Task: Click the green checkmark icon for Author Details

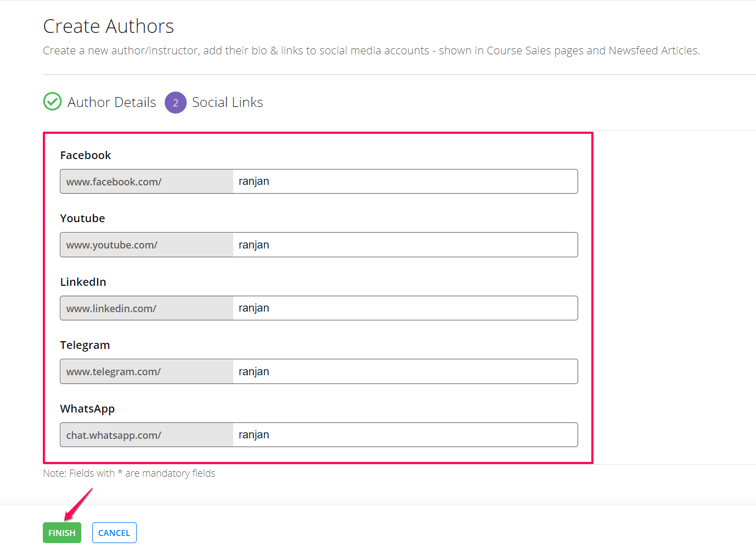Action: 53,101
